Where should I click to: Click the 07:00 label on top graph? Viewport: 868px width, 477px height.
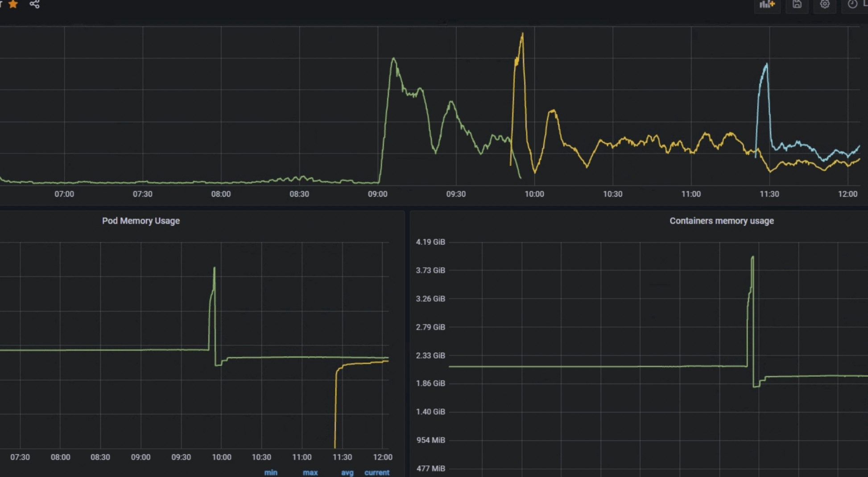tap(64, 194)
